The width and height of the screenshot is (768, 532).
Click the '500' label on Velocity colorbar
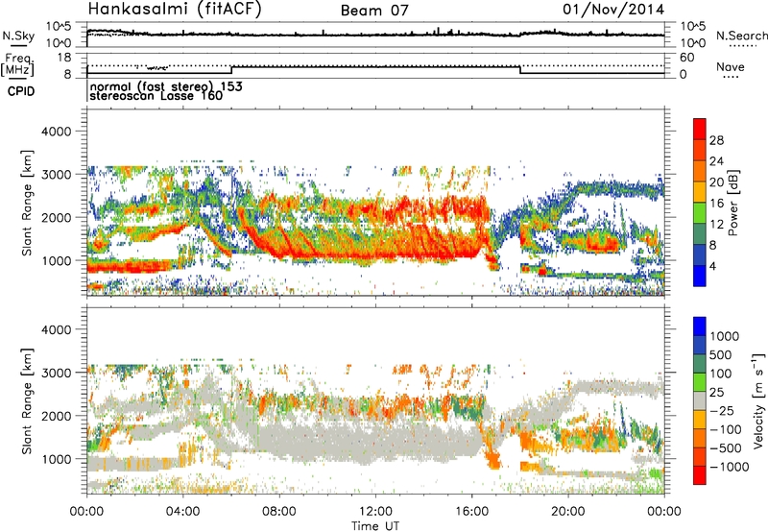point(721,355)
